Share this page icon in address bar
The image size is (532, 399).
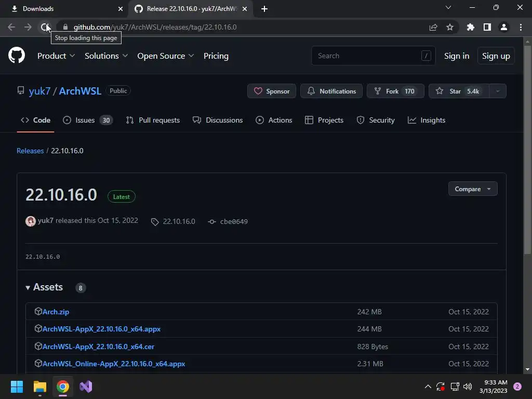433,27
